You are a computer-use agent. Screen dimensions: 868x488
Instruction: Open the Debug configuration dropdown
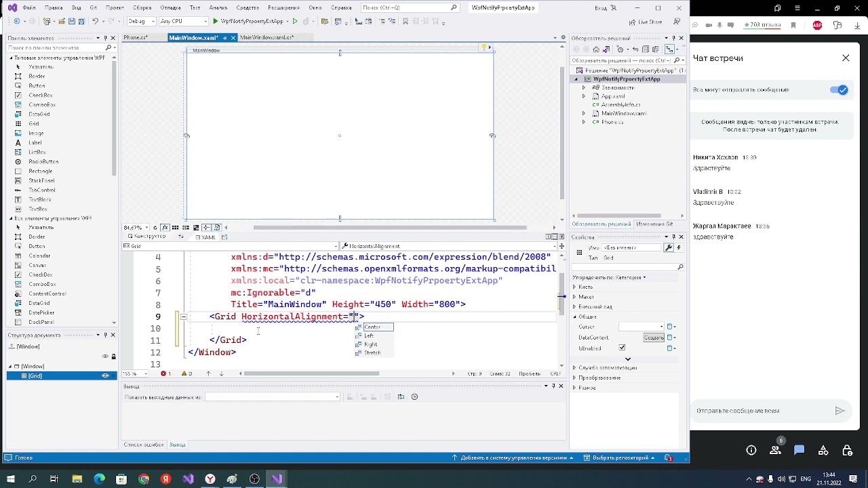coord(140,22)
